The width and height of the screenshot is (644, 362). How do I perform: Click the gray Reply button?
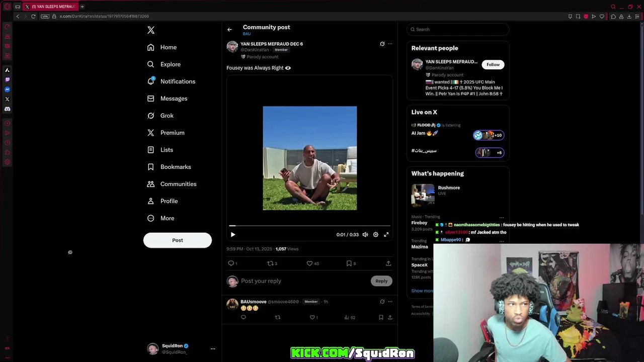click(381, 281)
